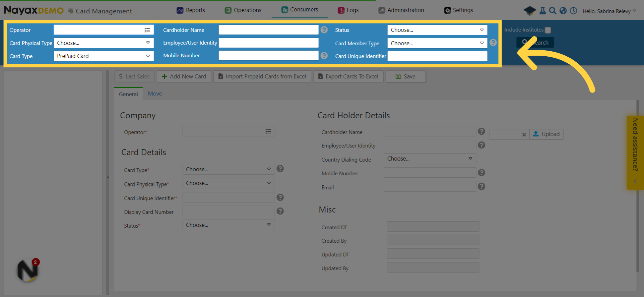
Task: Click the Last Sales button
Action: [x=134, y=76]
